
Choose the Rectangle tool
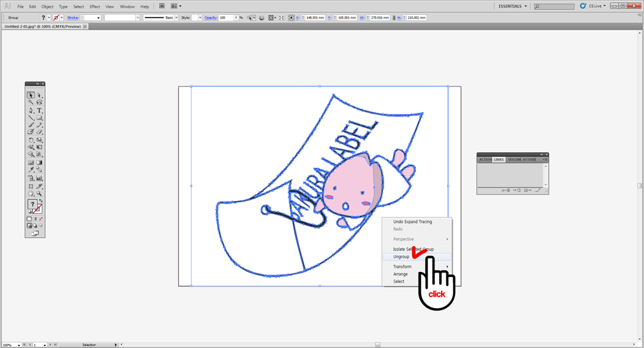[39, 117]
